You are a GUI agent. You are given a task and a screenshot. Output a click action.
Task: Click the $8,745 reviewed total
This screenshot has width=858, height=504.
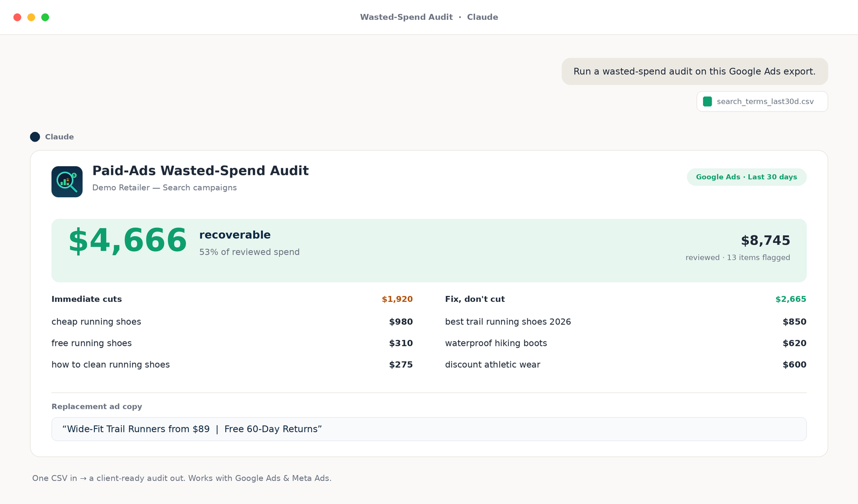[765, 240]
